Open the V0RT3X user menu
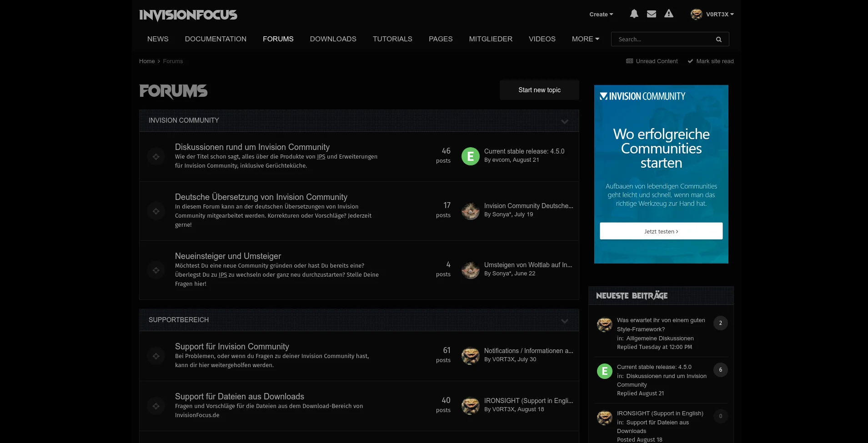The image size is (868, 443). coord(712,15)
